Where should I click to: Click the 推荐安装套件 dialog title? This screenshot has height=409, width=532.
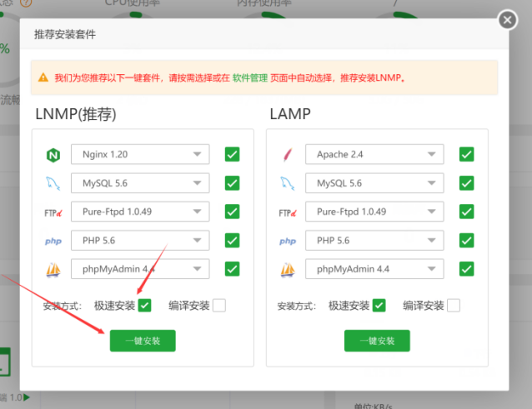(x=65, y=34)
